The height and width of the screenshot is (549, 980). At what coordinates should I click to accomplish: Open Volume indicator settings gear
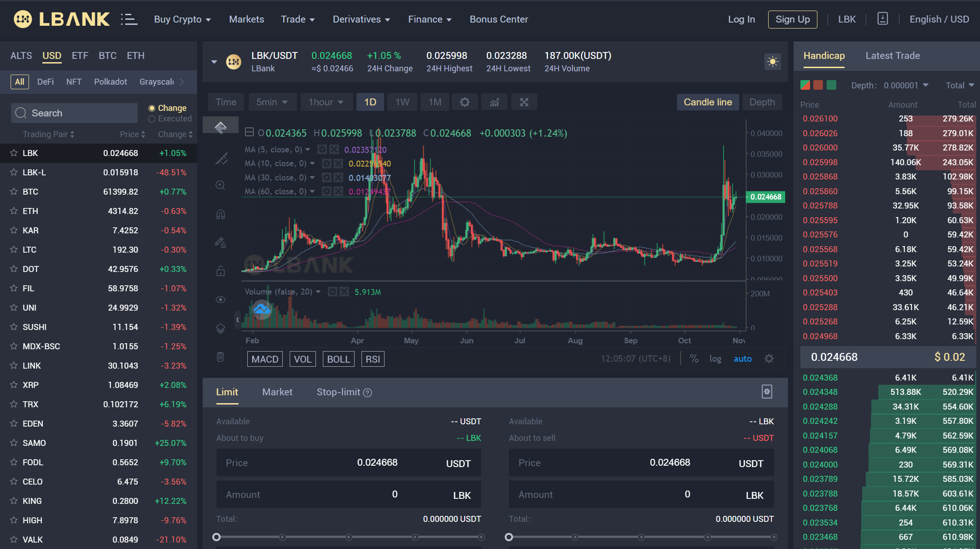(332, 292)
